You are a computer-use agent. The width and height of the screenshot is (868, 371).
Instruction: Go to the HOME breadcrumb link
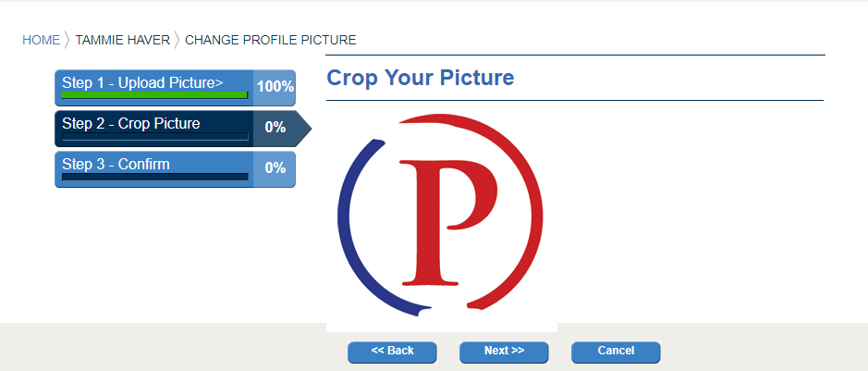pos(41,40)
